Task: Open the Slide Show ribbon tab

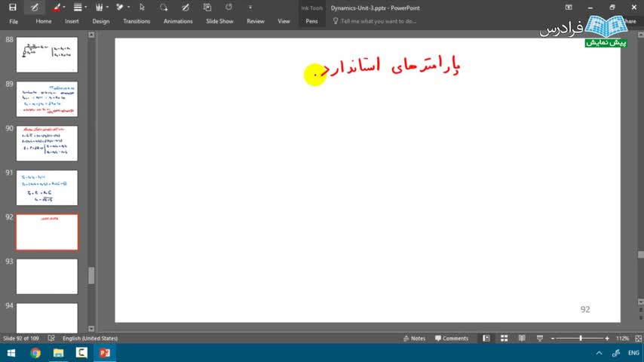Action: tap(219, 21)
